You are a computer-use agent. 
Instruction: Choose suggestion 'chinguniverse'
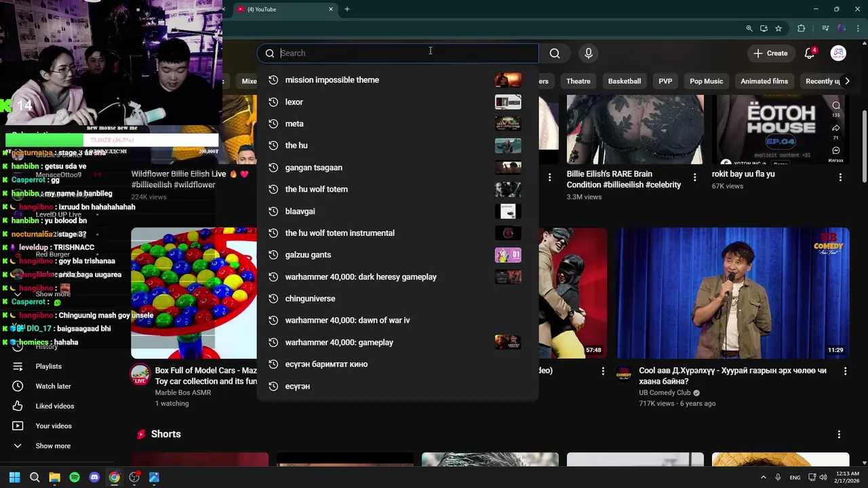click(x=397, y=299)
